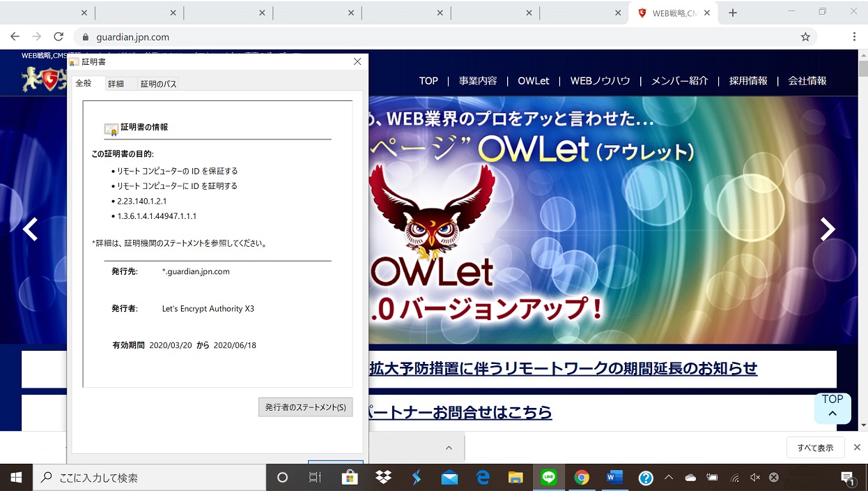Open the Mail app on the taskbar
Viewport: 868px width, 493px height.
[x=449, y=478]
